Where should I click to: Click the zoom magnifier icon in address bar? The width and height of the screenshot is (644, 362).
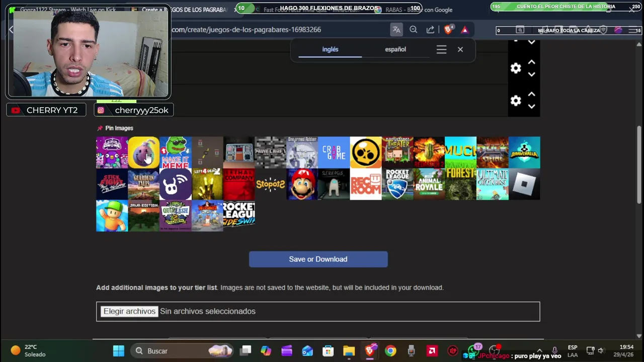tap(413, 30)
